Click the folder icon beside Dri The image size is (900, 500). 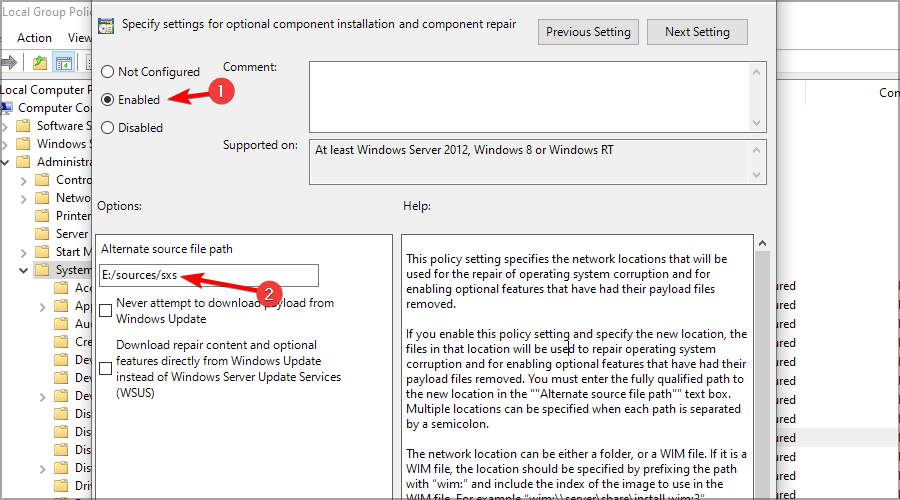point(61,486)
